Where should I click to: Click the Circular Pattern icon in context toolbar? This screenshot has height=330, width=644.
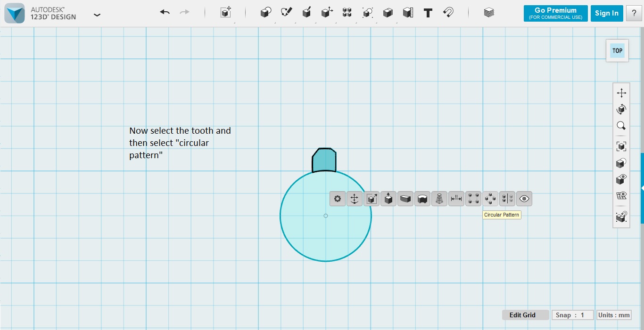490,198
